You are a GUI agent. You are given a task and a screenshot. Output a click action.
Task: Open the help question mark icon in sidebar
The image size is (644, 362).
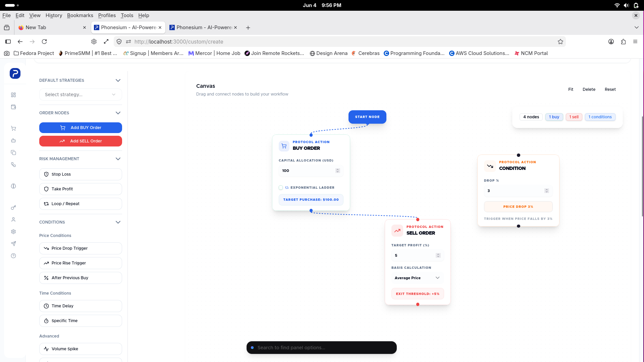click(13, 256)
